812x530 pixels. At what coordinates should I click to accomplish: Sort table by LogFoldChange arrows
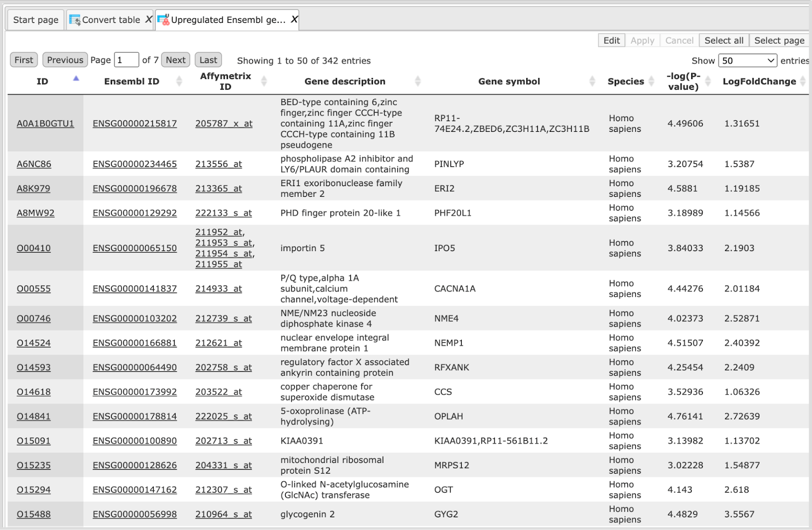click(803, 81)
